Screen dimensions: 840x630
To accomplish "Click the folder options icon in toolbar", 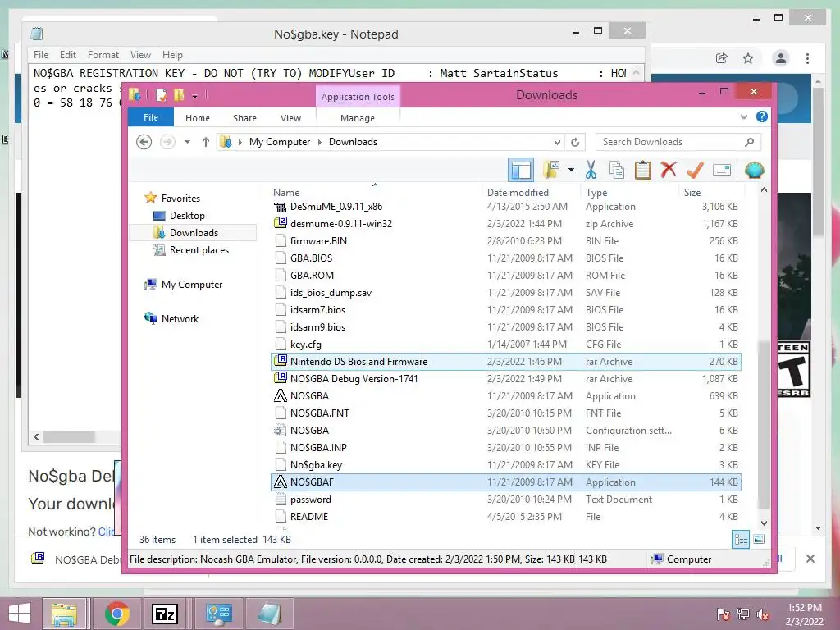I will [x=551, y=171].
